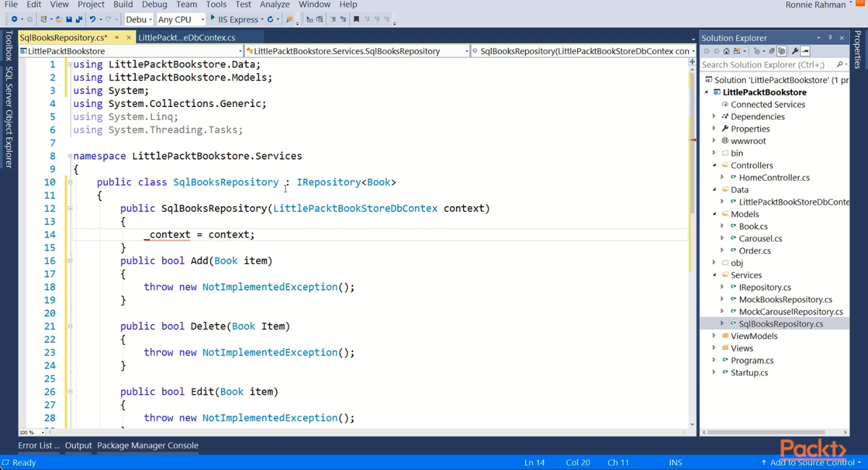Click the New Project toolbar icon
868x470 pixels.
44,19
